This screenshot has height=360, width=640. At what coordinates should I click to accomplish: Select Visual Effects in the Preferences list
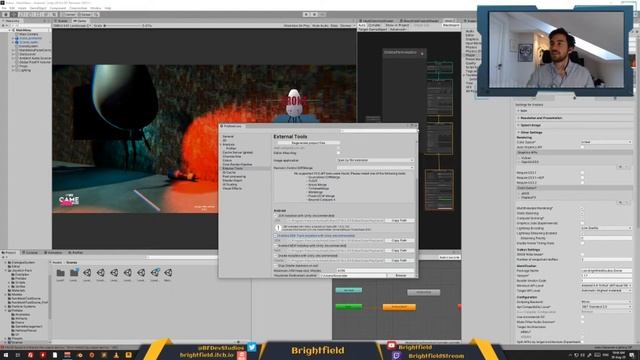pos(232,189)
